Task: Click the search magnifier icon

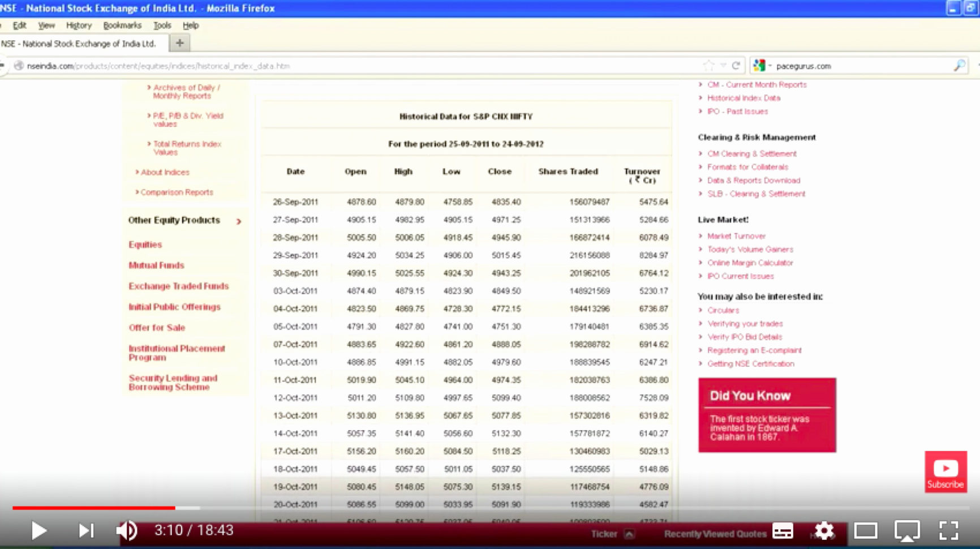Action: click(959, 65)
